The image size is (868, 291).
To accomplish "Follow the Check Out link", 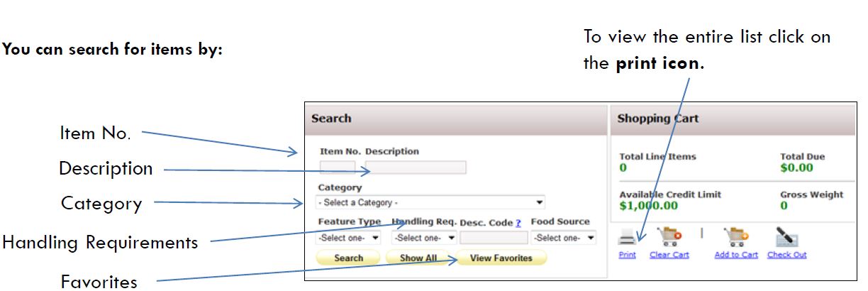I will (786, 255).
